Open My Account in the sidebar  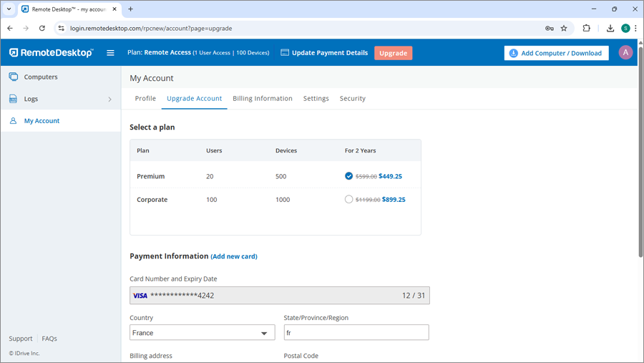[61, 121]
